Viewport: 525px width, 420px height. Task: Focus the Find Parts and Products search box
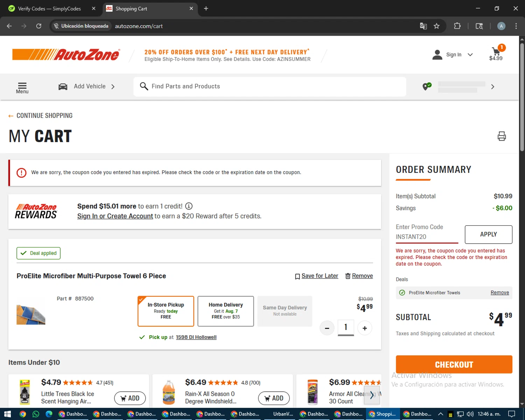(x=270, y=86)
